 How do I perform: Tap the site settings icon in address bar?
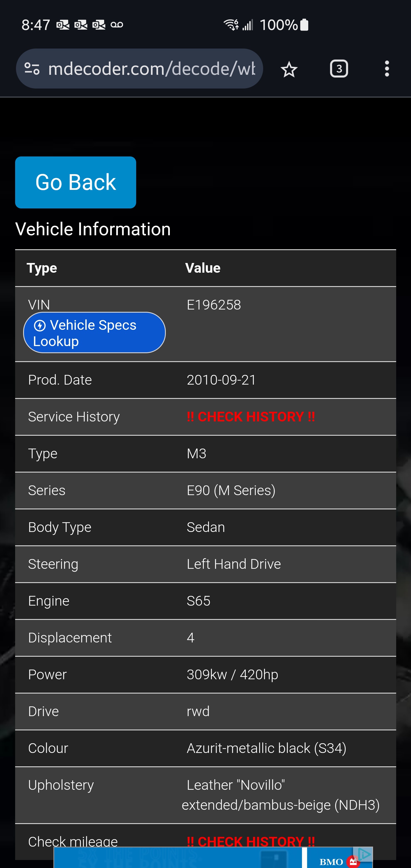tap(32, 69)
